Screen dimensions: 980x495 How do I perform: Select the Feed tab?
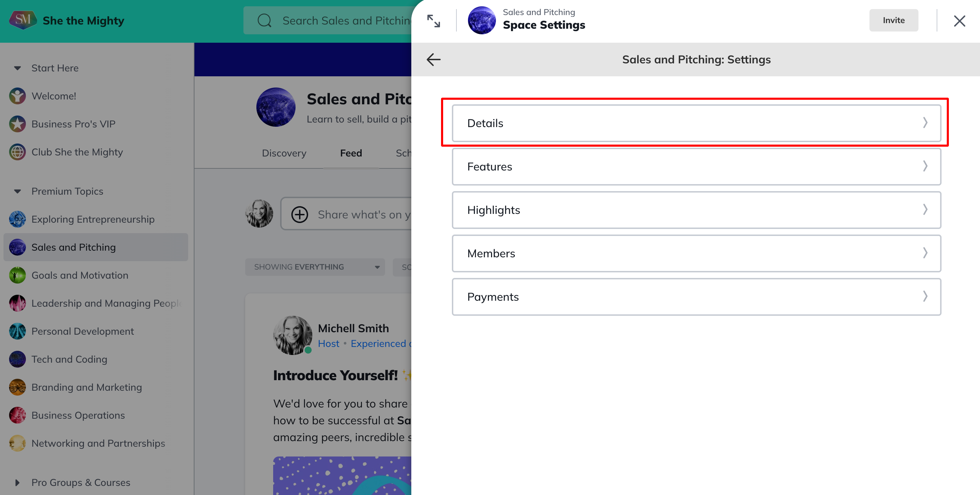[x=351, y=153]
